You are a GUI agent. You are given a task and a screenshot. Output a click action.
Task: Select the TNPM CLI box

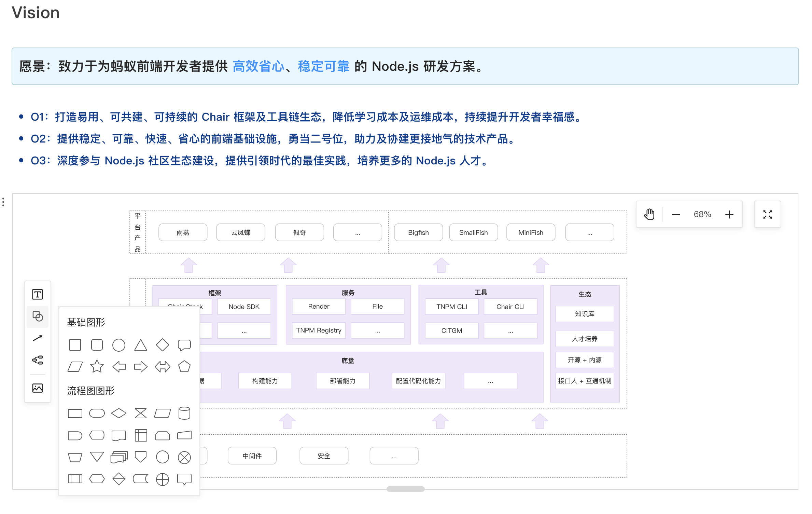tap(452, 307)
